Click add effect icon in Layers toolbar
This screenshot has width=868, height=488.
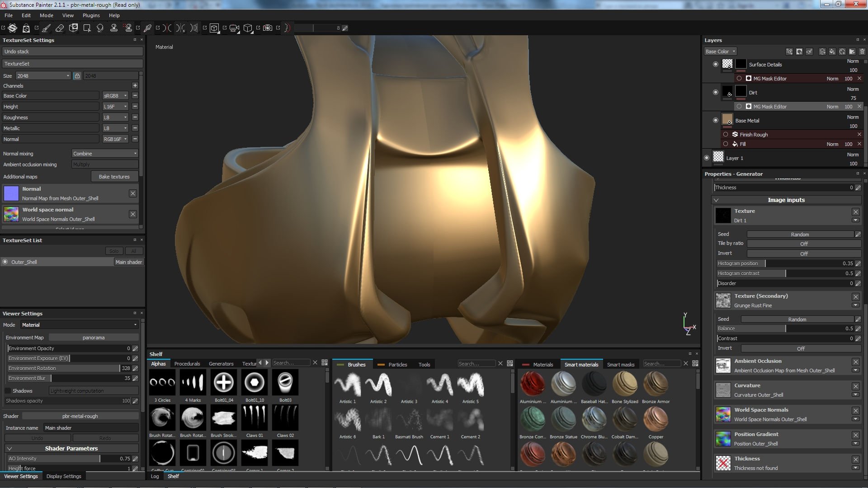[x=789, y=52]
